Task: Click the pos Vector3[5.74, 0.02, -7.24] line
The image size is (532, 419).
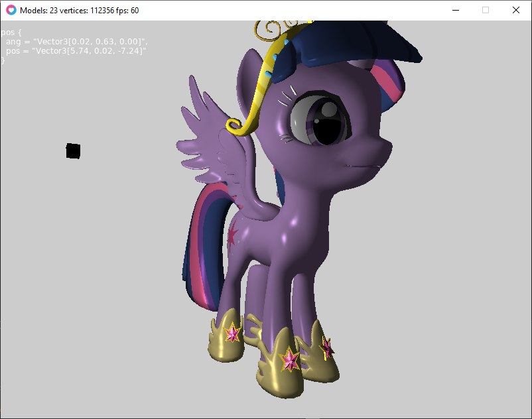Action: tap(76, 51)
